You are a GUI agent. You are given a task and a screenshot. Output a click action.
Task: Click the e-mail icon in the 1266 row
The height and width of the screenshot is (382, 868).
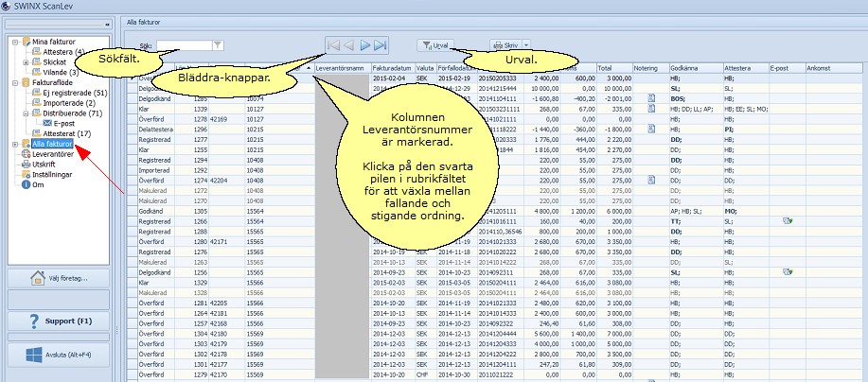(x=788, y=221)
